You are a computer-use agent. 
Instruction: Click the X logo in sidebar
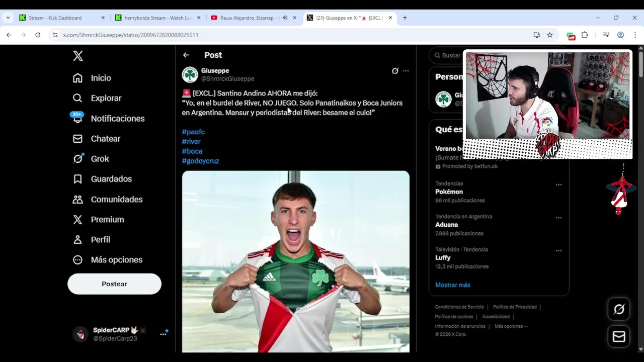[78, 56]
